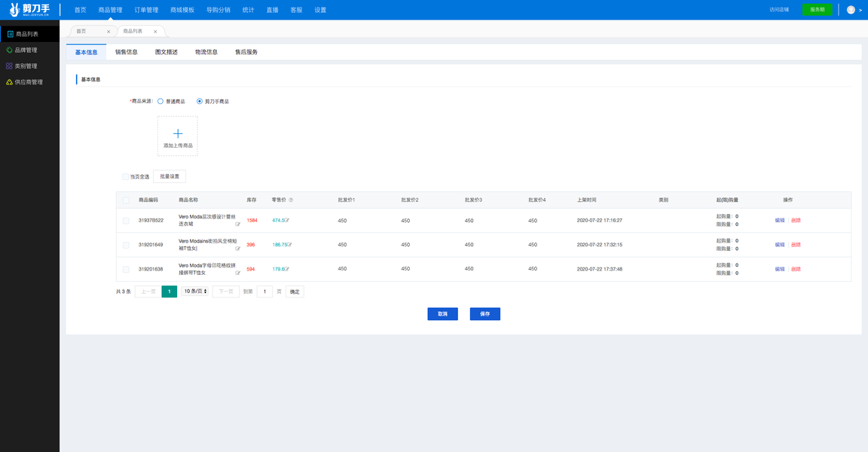Go to 首页 in top navigation
This screenshot has height=452, width=868.
pos(81,10)
